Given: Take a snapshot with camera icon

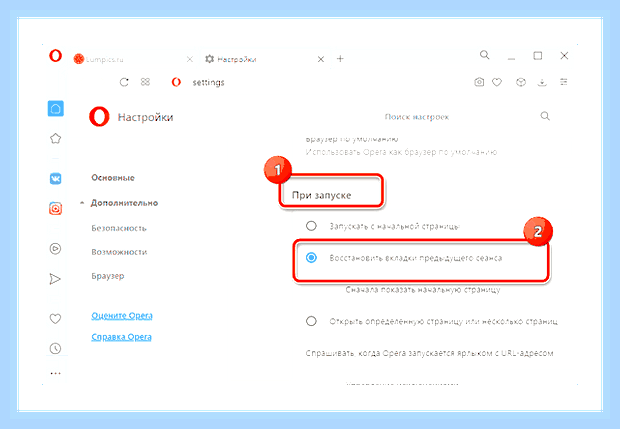Looking at the screenshot, I should 479,82.
